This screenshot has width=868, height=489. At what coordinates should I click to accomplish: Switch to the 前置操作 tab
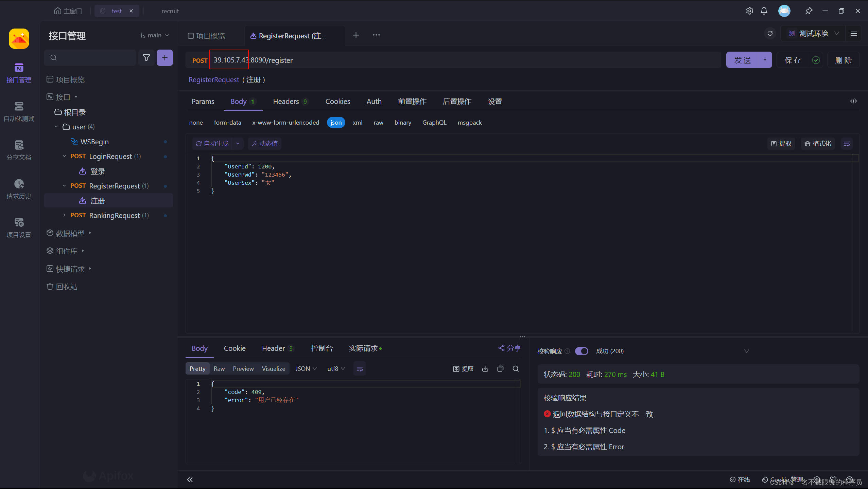click(x=412, y=102)
